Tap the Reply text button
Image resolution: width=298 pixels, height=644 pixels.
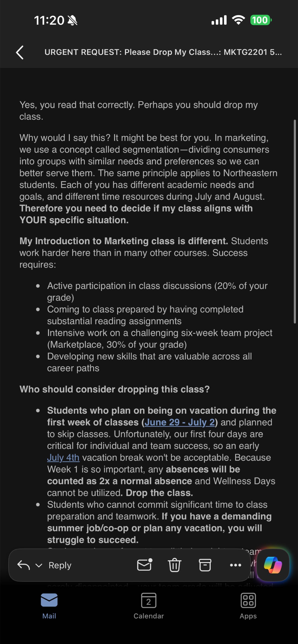[60, 565]
